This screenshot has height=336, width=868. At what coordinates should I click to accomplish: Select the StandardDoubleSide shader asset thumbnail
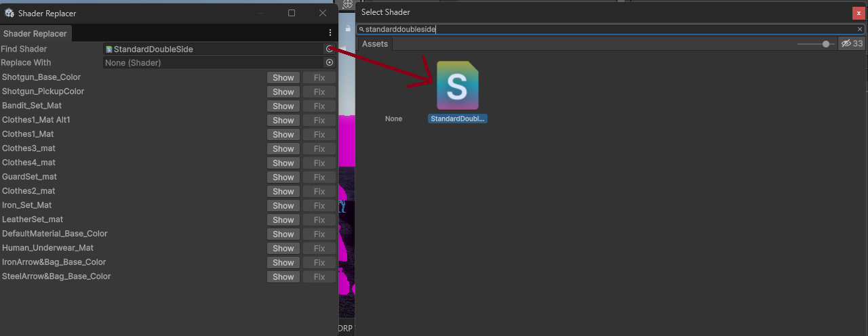(x=458, y=85)
